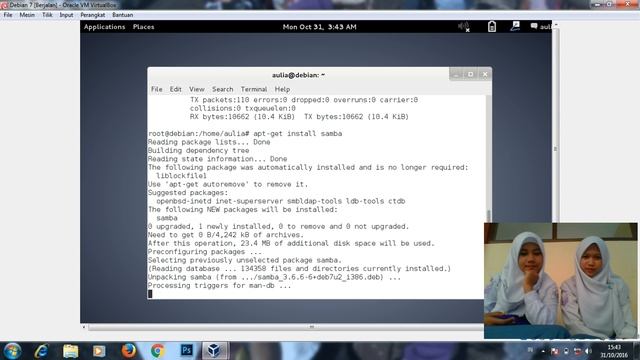Screen dimensions: 640x360
Task: Open Photoshop from the taskbar
Action: point(187,350)
